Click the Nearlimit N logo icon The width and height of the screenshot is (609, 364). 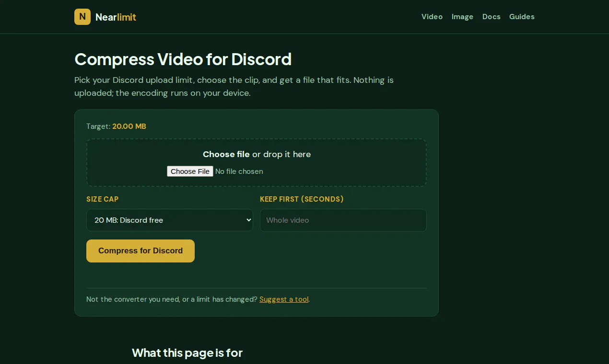[82, 17]
